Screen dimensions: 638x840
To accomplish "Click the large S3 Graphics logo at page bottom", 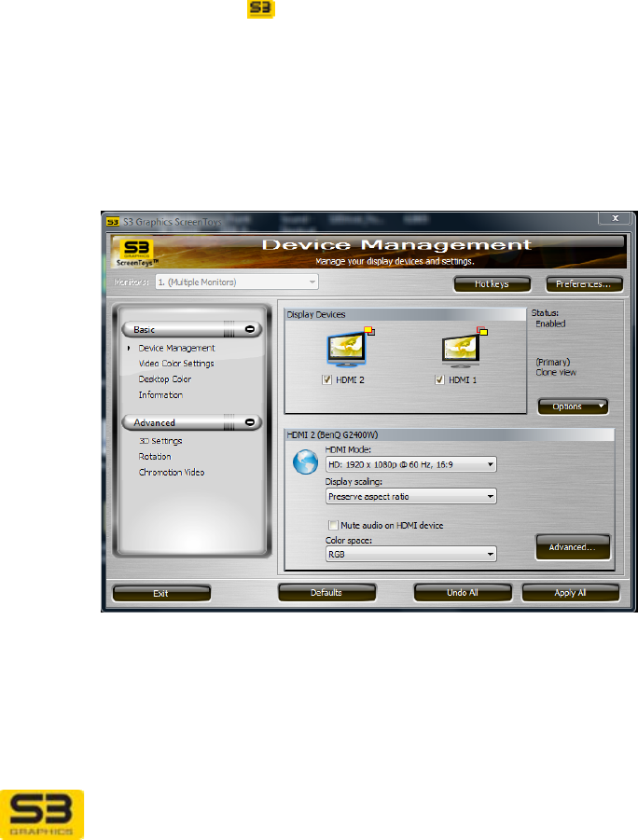I will (42, 814).
